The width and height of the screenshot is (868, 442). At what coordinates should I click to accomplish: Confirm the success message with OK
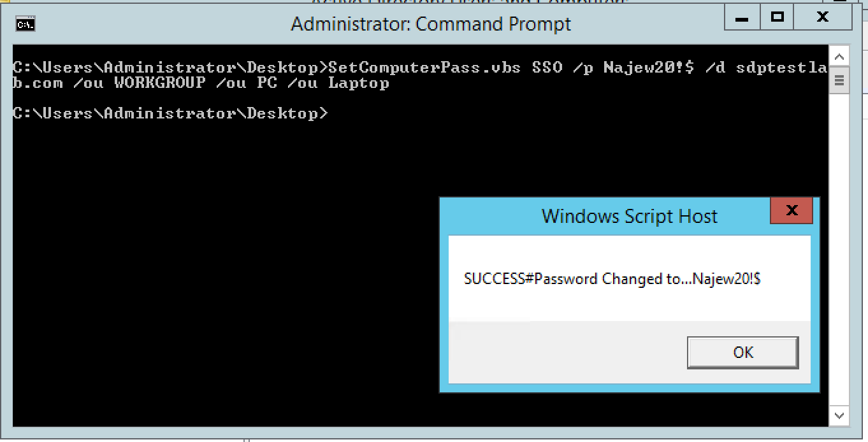coord(742,352)
